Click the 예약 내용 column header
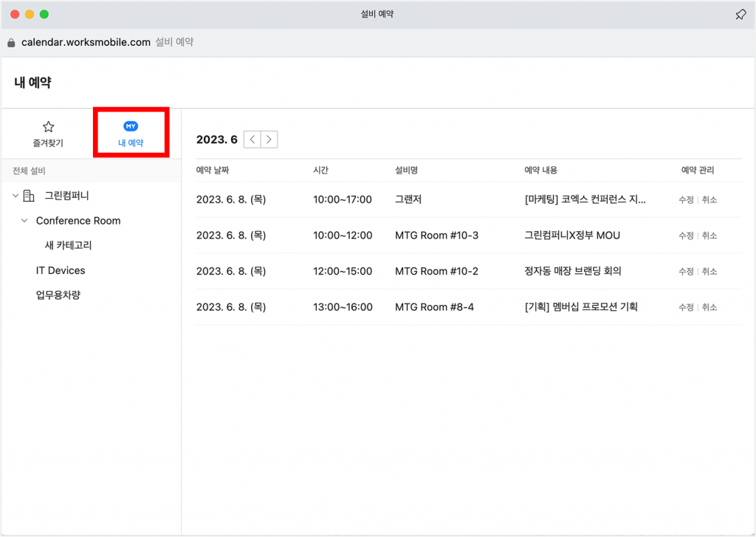The height and width of the screenshot is (537, 756). [541, 170]
